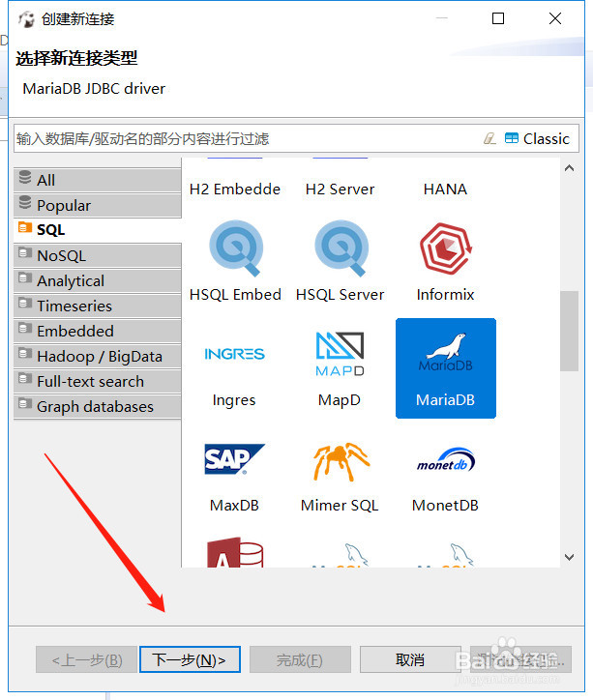This screenshot has height=700, width=593.
Task: Toggle the Classic view mode
Action: 537,139
